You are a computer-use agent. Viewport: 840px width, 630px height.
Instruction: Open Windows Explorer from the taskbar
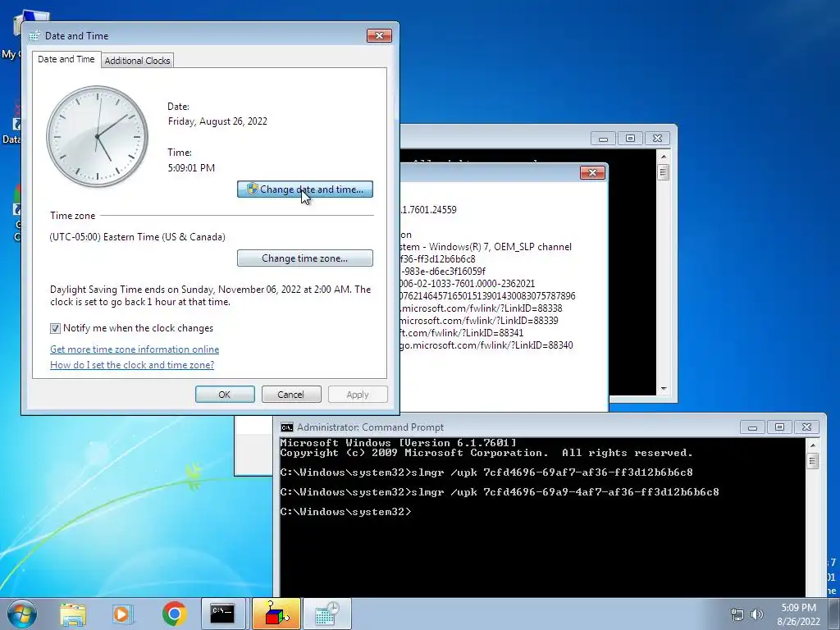coord(73,614)
